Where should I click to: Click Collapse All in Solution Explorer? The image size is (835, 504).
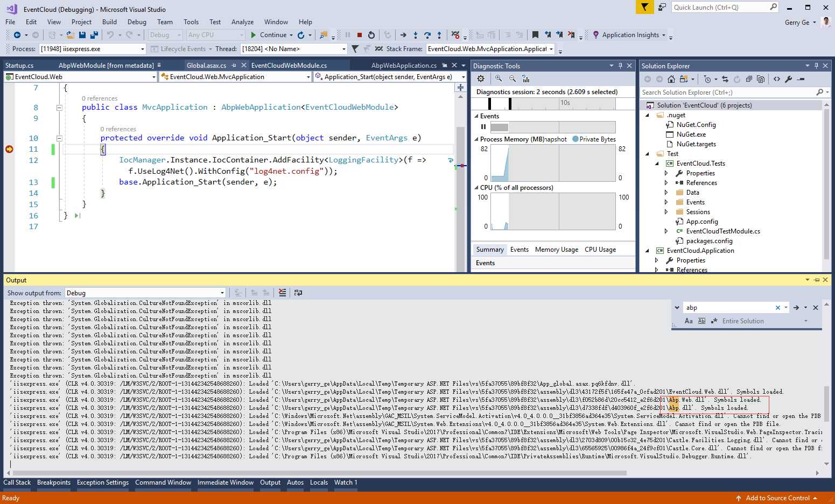coord(749,79)
